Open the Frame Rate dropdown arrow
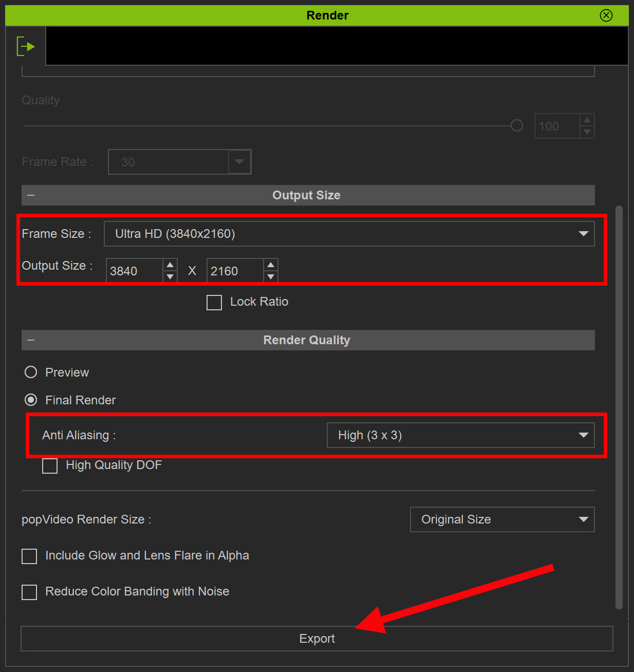The width and height of the screenshot is (634, 672). pos(239,162)
